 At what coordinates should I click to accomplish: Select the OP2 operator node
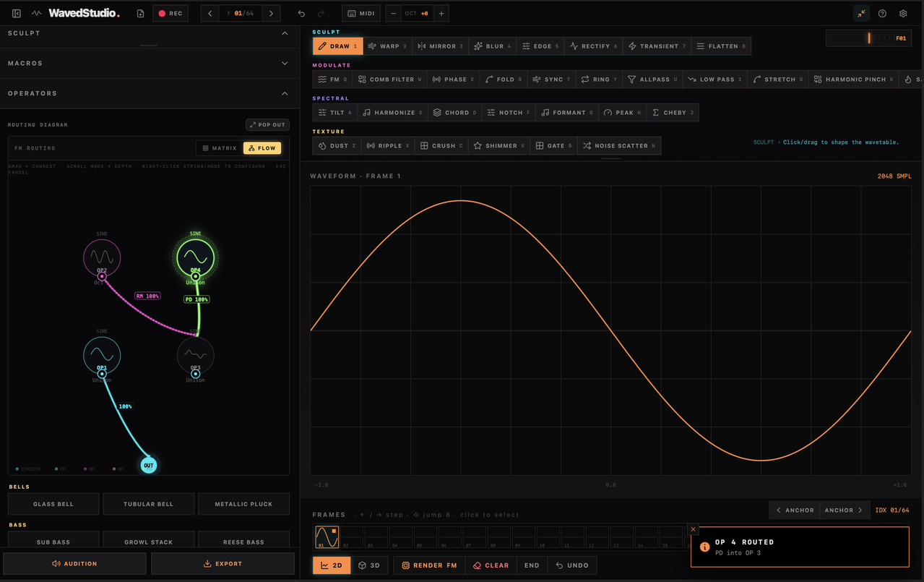tap(102, 257)
